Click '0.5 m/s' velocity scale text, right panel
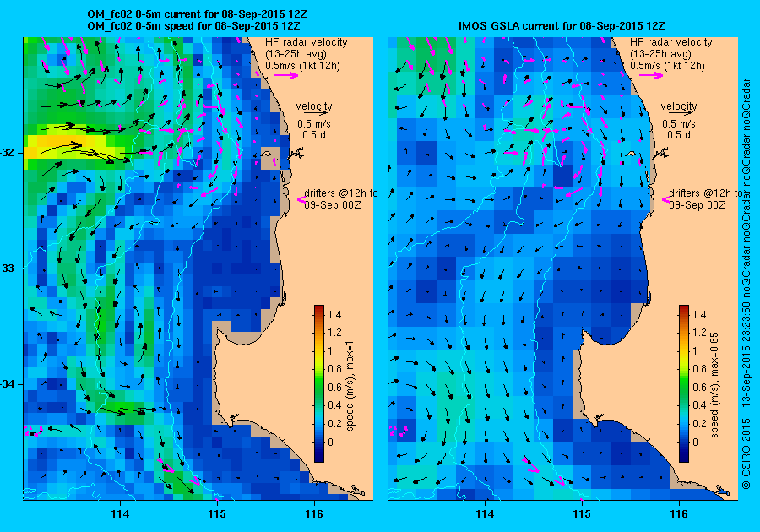 [x=679, y=124]
